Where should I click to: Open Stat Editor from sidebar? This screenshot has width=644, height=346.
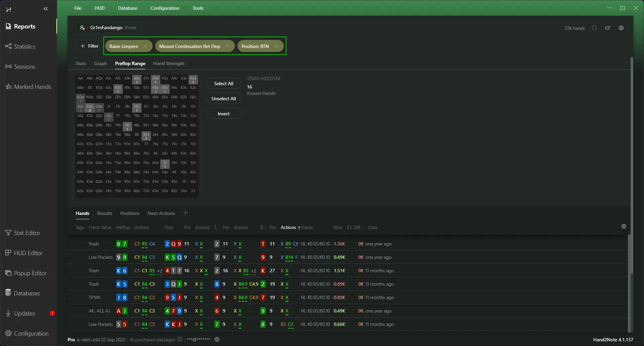pyautogui.click(x=27, y=233)
